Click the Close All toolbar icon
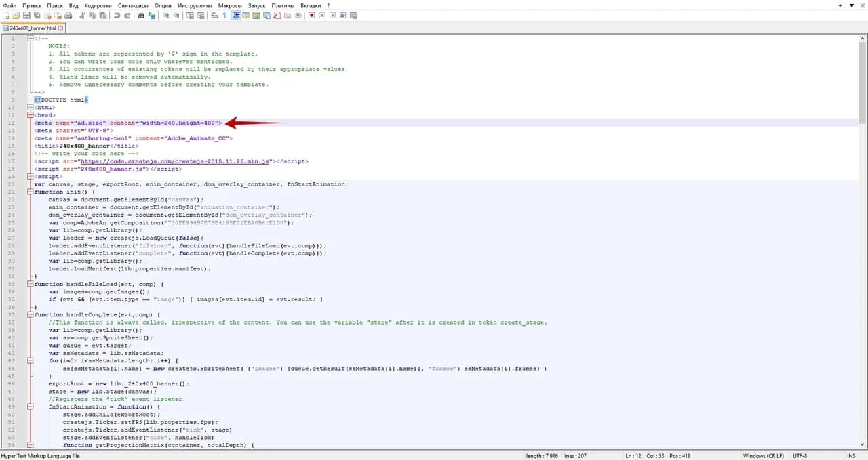 point(57,16)
